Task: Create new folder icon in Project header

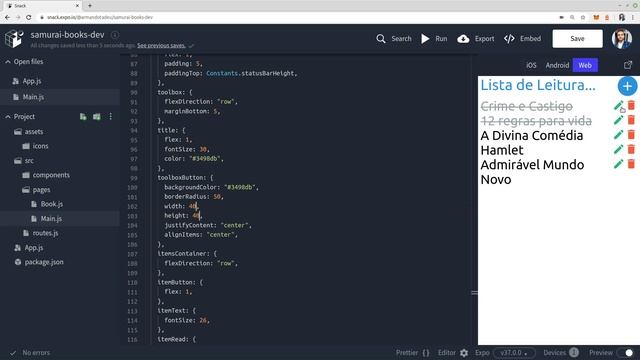Action: (x=97, y=117)
